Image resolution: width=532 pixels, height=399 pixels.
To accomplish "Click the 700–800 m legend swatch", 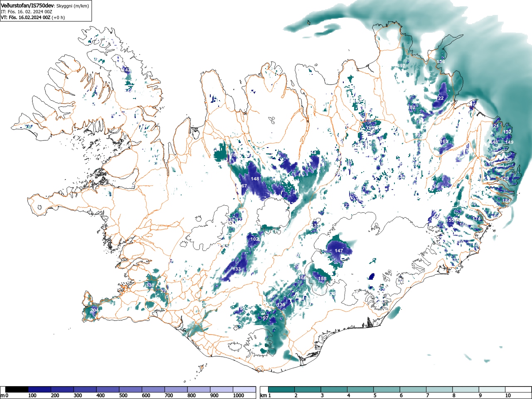I will pyautogui.click(x=176, y=389).
